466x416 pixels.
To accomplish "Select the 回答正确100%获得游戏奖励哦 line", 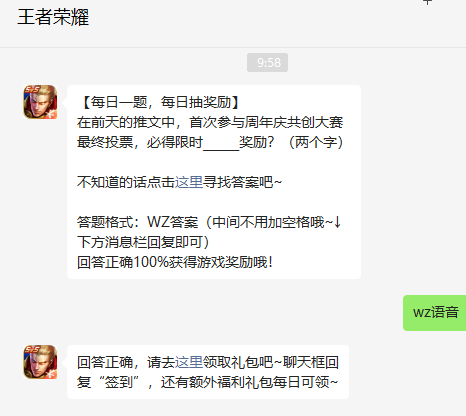I will pos(175,262).
